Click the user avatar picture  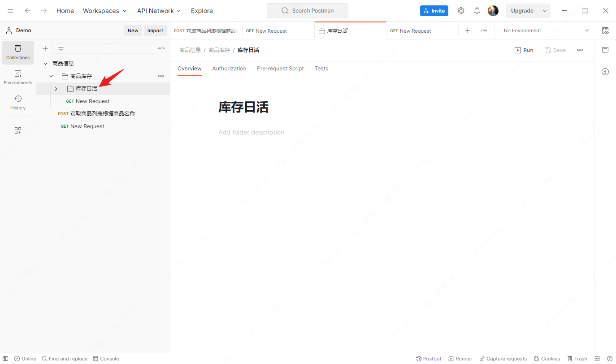[x=493, y=11]
